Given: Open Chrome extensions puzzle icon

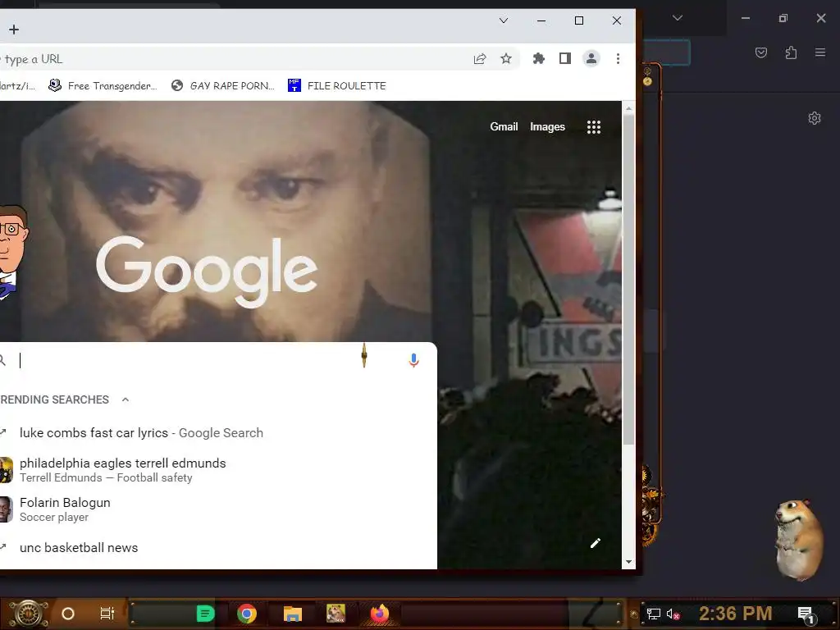Looking at the screenshot, I should tap(538, 58).
